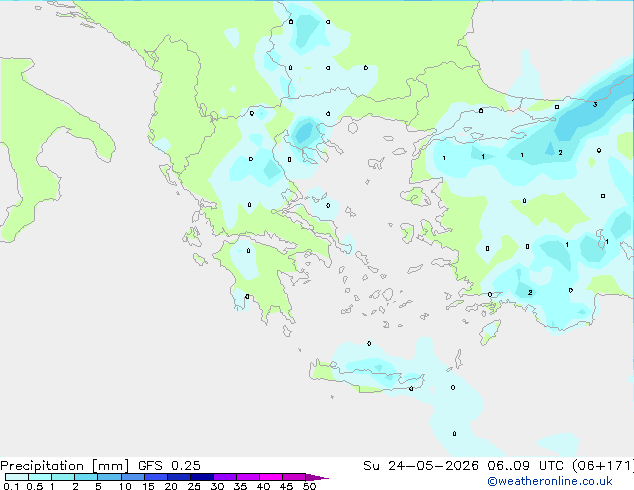Select the 30–35 mm purple legend box
634x490 pixels.
(225, 477)
